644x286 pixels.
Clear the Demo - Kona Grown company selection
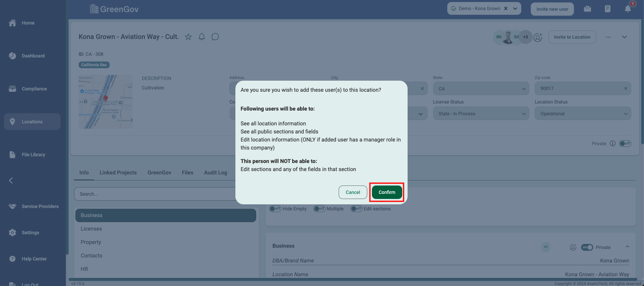505,8
